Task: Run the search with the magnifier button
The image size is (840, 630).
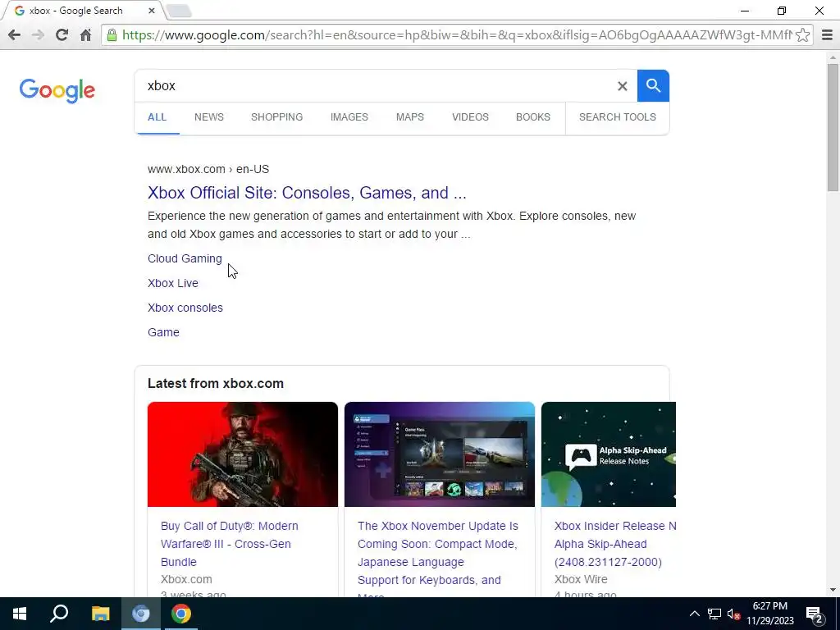Action: (x=653, y=85)
